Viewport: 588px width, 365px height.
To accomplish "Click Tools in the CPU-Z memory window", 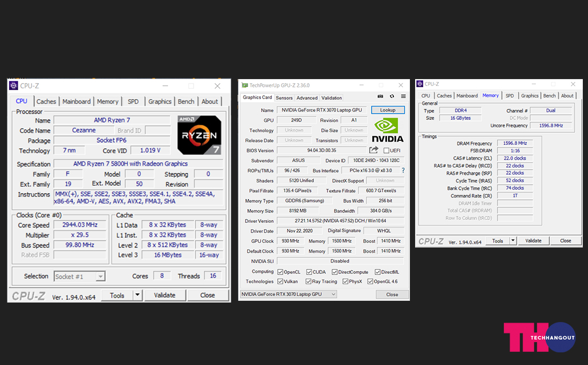I will [x=498, y=241].
